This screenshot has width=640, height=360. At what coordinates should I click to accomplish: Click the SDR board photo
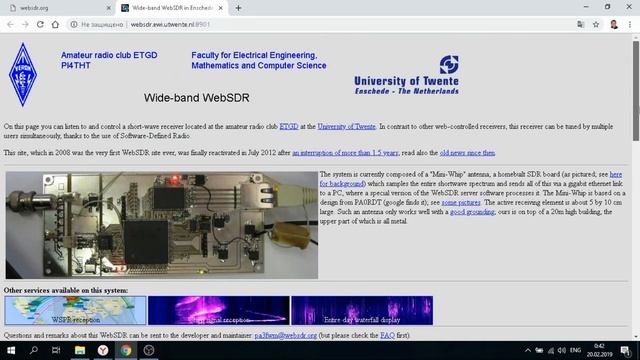click(x=162, y=225)
